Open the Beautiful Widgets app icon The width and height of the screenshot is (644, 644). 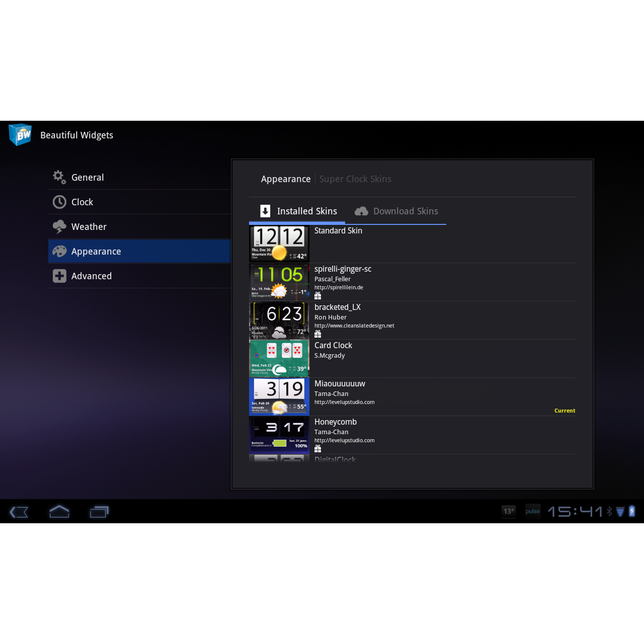(20, 135)
